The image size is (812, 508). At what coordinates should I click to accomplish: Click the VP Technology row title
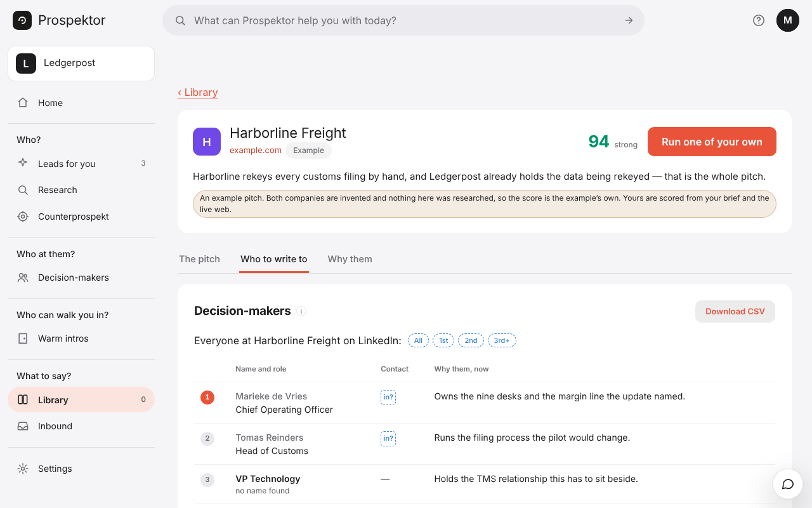click(268, 479)
